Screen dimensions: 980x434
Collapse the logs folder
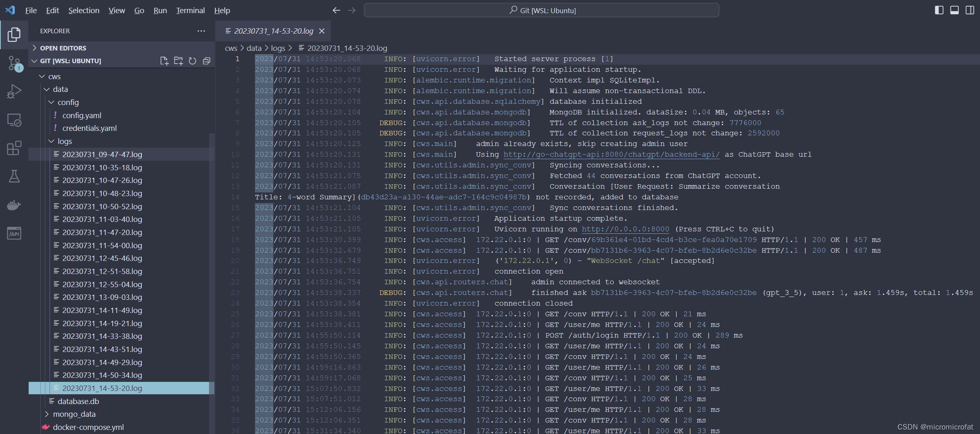tap(64, 141)
